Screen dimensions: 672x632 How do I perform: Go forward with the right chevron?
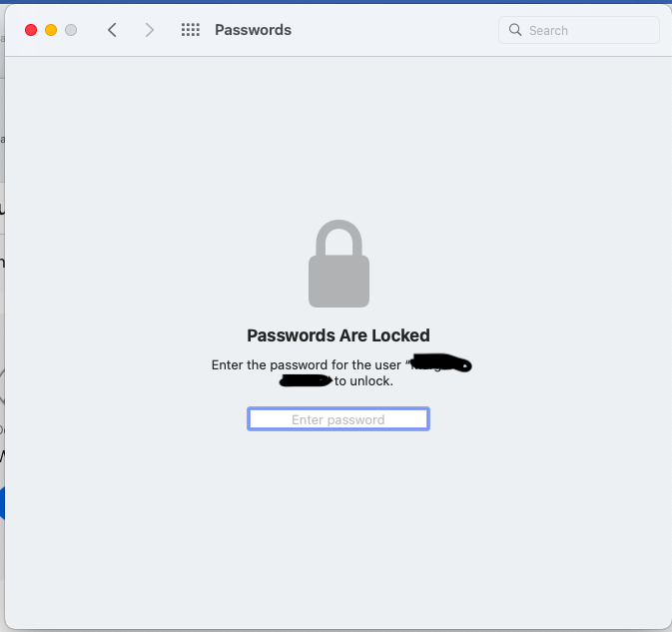[150, 30]
